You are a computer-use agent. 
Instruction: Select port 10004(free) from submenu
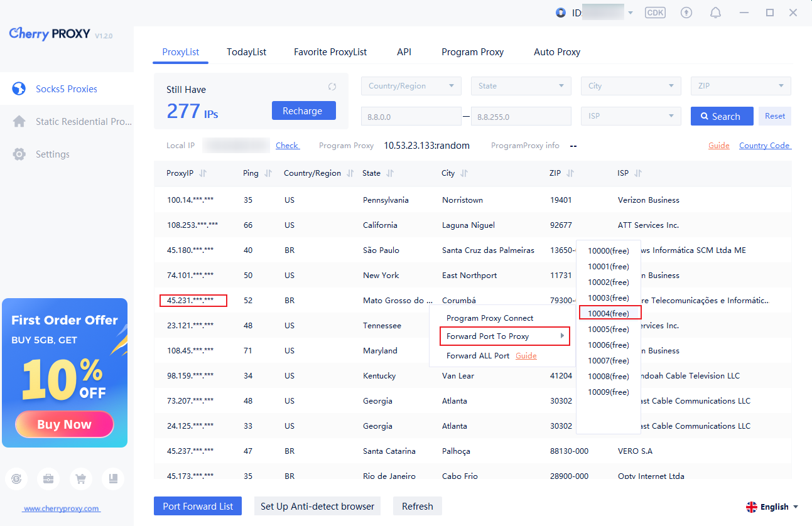[609, 313]
